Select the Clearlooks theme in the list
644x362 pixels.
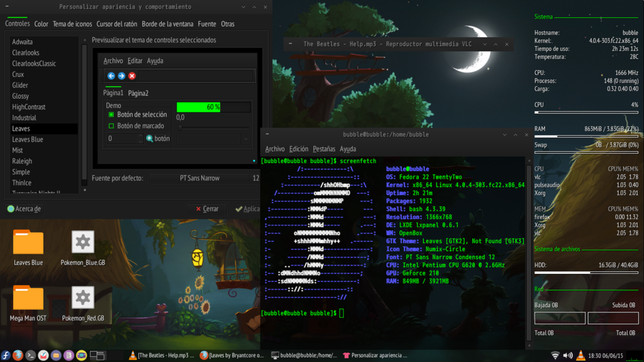click(x=44, y=53)
